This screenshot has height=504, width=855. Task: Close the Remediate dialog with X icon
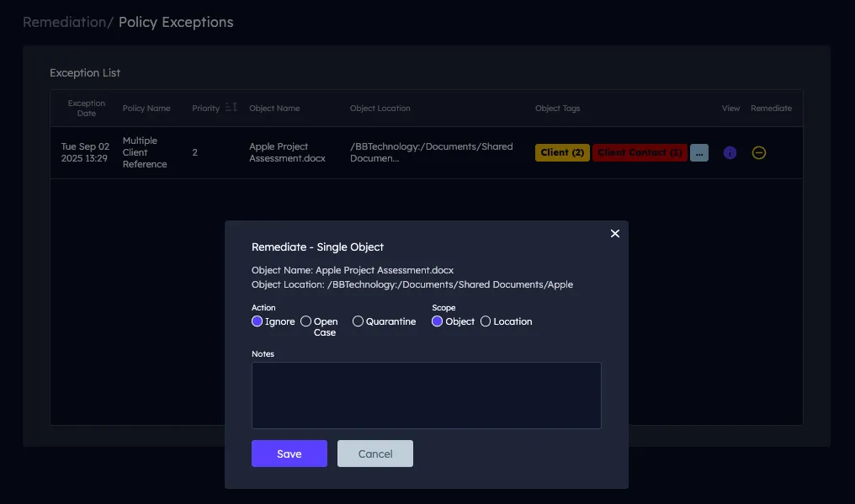click(x=615, y=233)
